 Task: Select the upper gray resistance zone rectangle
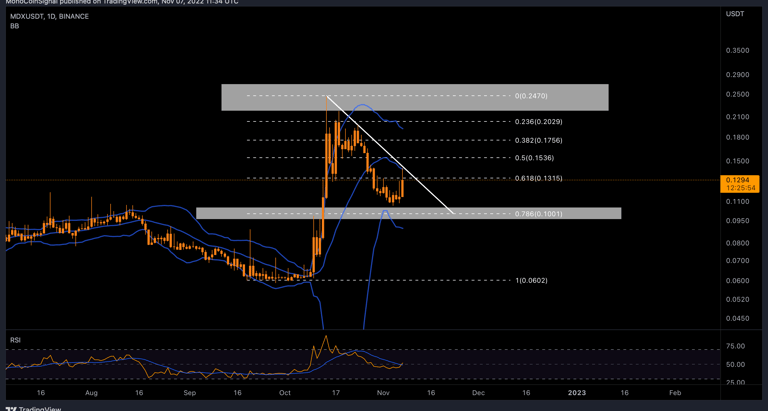[x=414, y=97]
